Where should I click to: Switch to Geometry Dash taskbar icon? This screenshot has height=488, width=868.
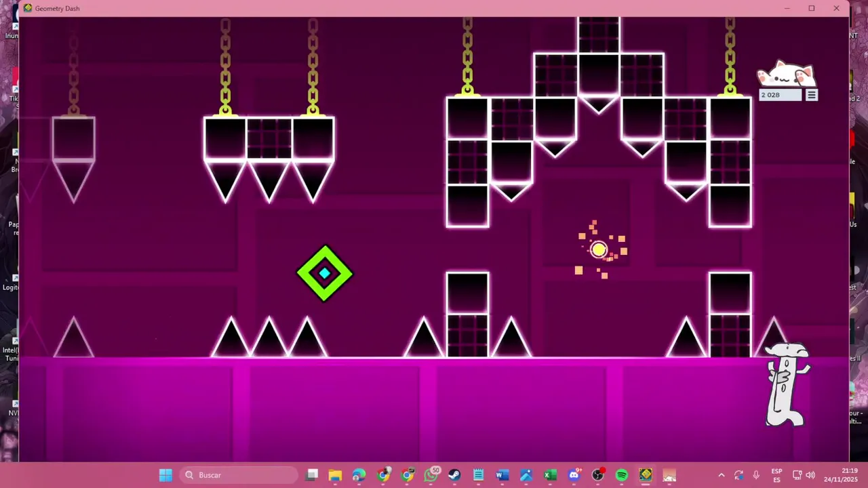[x=645, y=475]
